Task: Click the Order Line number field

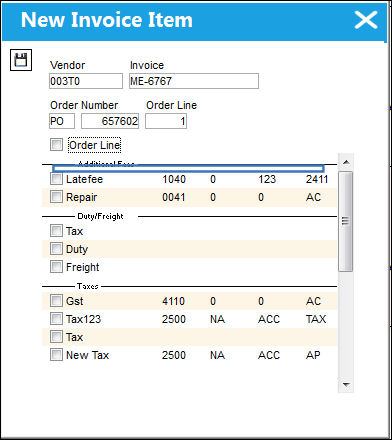Action: click(166, 121)
